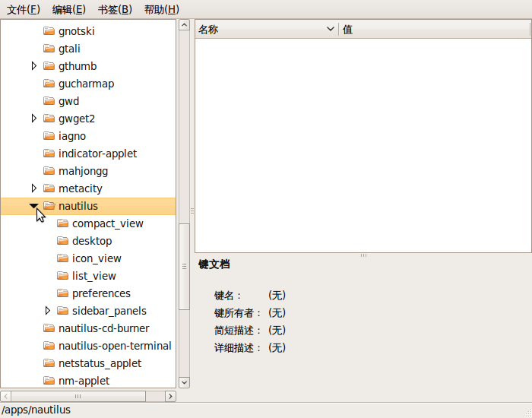The width and height of the screenshot is (532, 418).
Task: Open the 编辑(E) menu
Action: click(x=69, y=9)
